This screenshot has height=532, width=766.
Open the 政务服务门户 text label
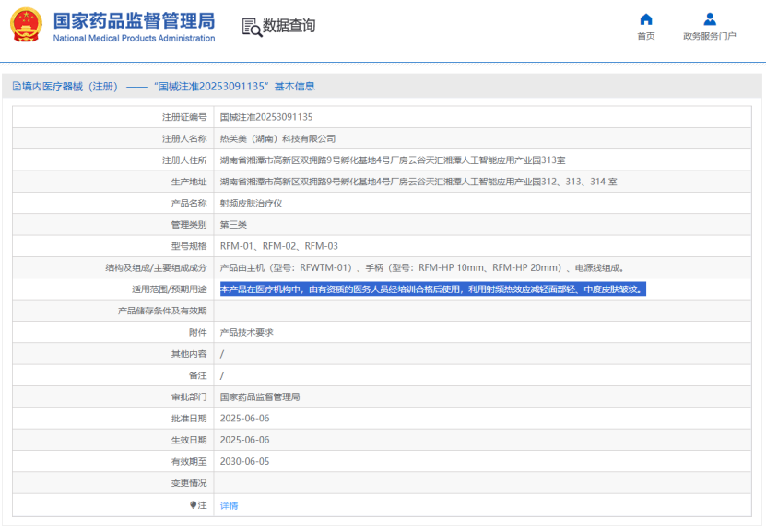pyautogui.click(x=709, y=37)
